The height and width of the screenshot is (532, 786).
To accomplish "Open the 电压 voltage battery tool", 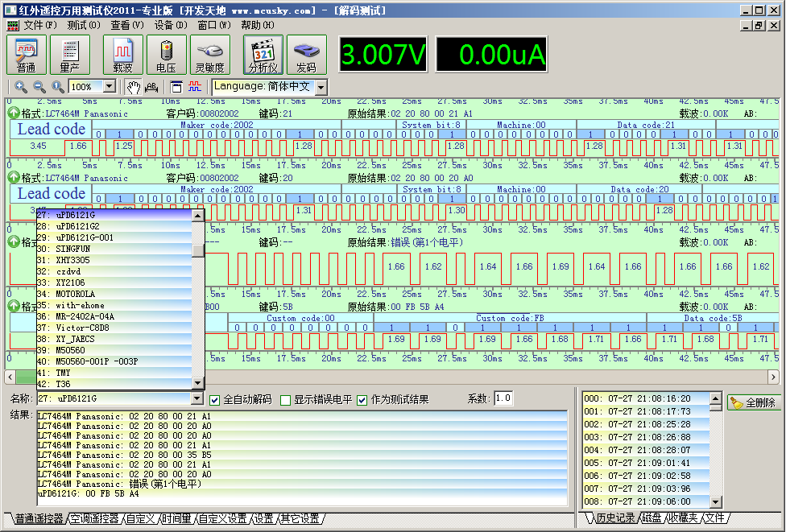I will click(x=167, y=55).
